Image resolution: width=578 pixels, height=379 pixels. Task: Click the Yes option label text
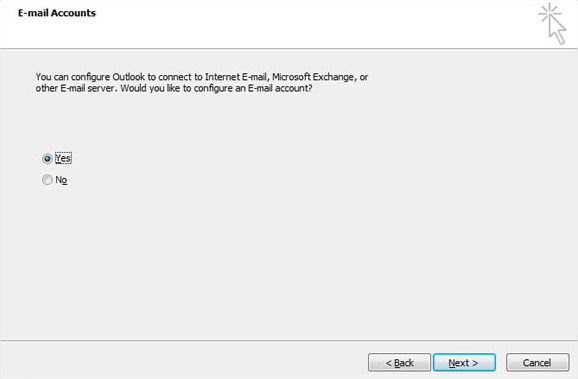pyautogui.click(x=63, y=158)
